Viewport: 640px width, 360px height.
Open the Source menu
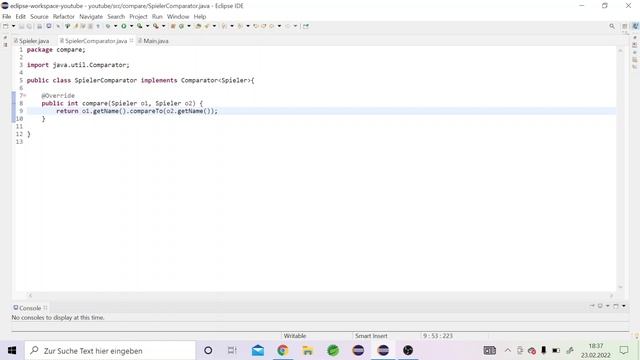(x=39, y=17)
